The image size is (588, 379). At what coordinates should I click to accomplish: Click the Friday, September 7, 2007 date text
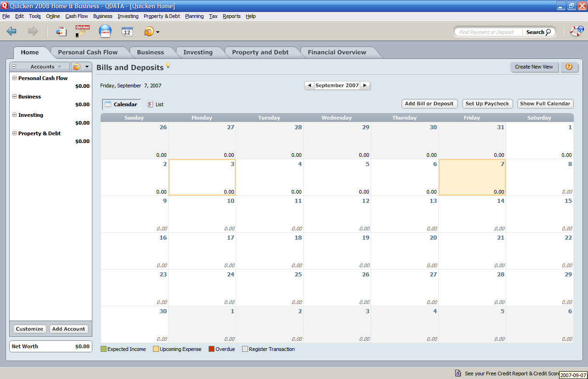coord(131,86)
